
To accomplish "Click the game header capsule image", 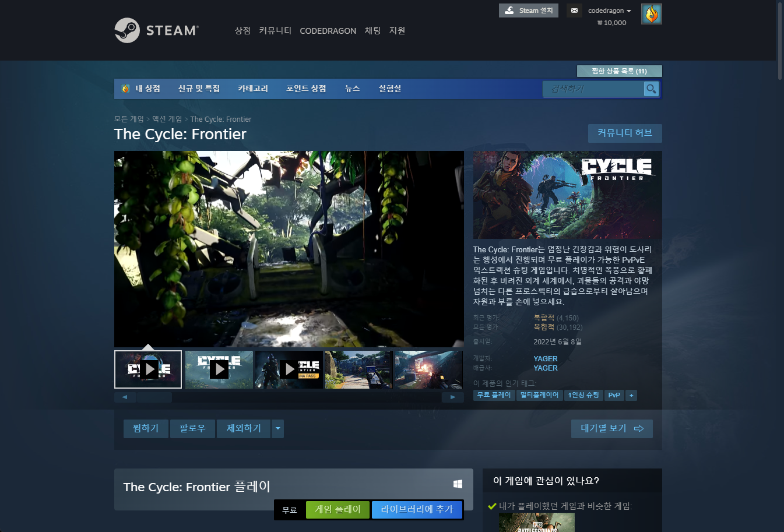I will point(567,195).
